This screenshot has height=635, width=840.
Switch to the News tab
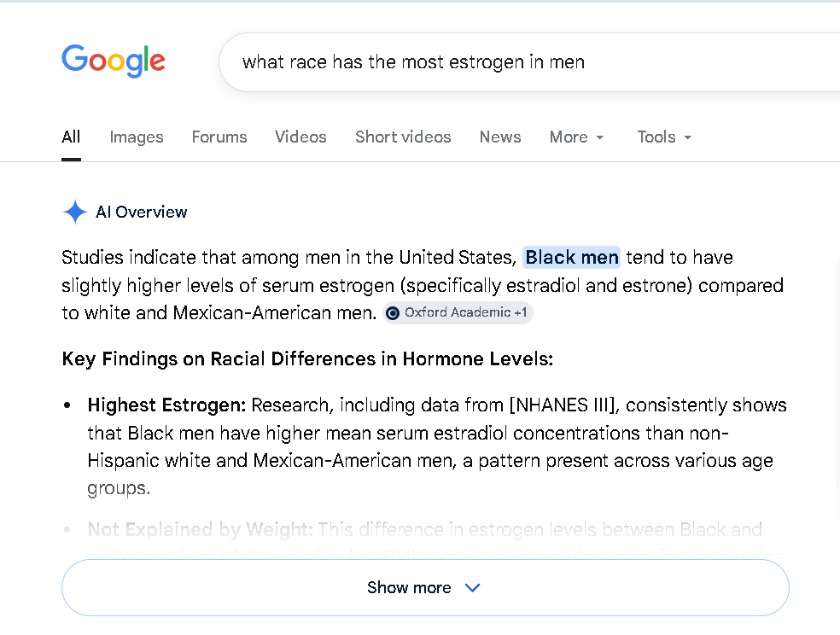tap(500, 137)
